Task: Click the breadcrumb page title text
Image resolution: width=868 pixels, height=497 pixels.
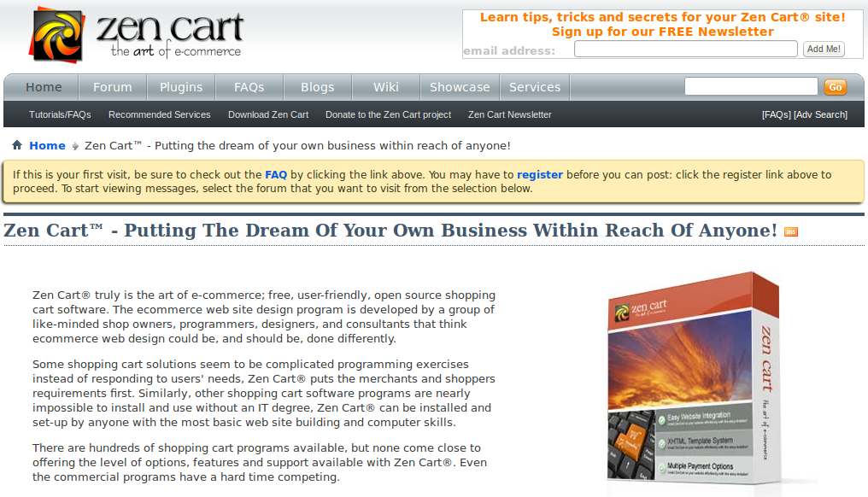Action: (x=297, y=145)
